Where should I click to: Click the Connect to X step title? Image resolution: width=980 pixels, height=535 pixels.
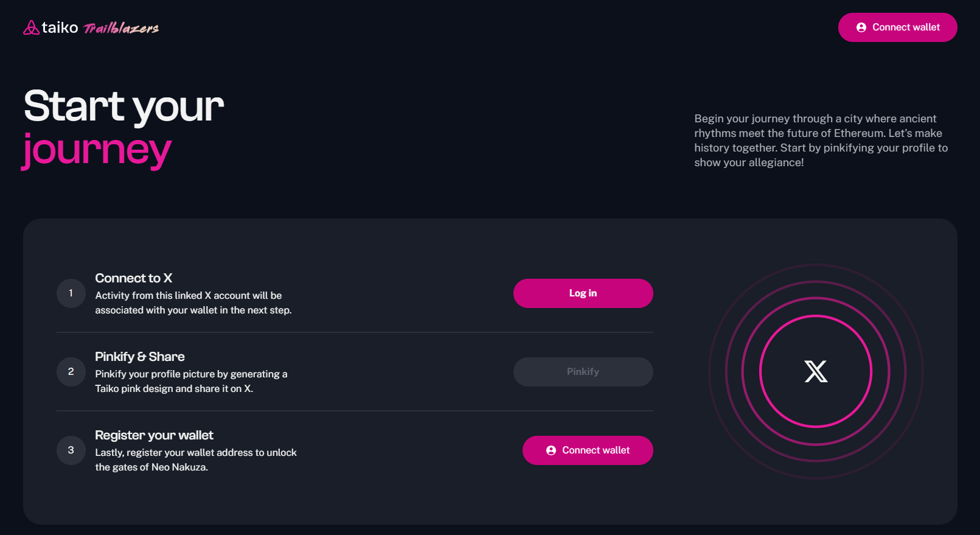(x=134, y=278)
